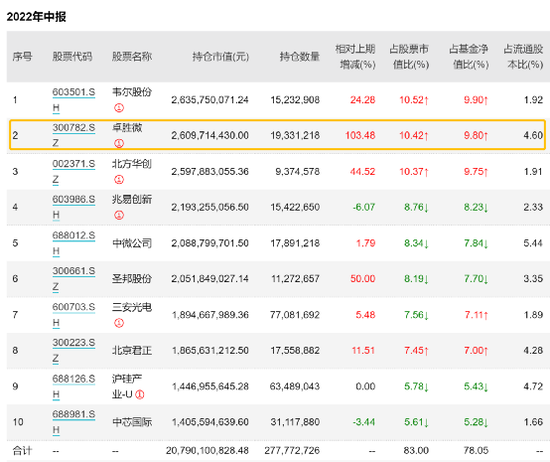Screen dimensions: 550x462
Task: Click change value -6.07
Action: pyautogui.click(x=364, y=207)
